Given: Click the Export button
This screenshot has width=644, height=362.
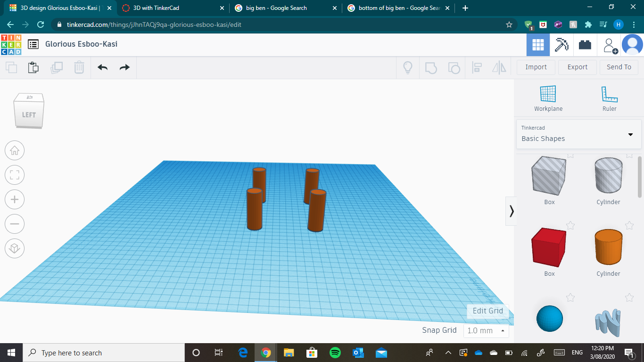Looking at the screenshot, I should tap(578, 67).
